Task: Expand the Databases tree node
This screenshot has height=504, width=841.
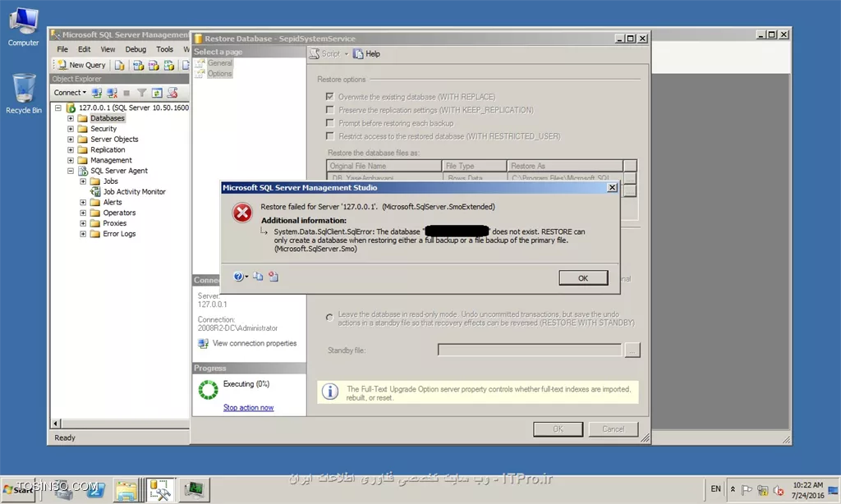Action: (x=71, y=118)
